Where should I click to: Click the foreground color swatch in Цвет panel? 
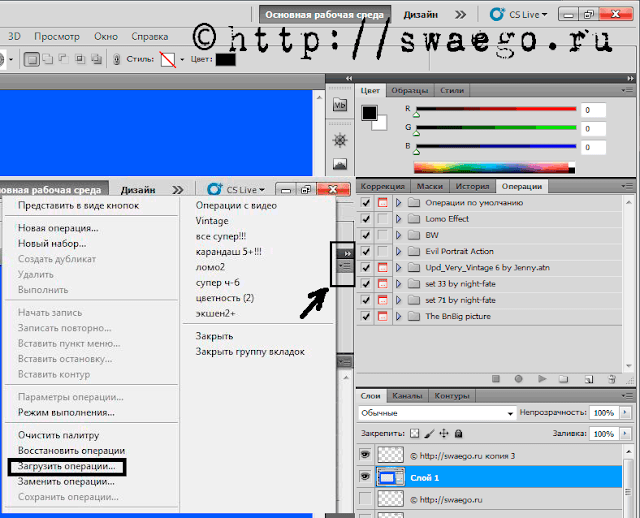(x=369, y=113)
